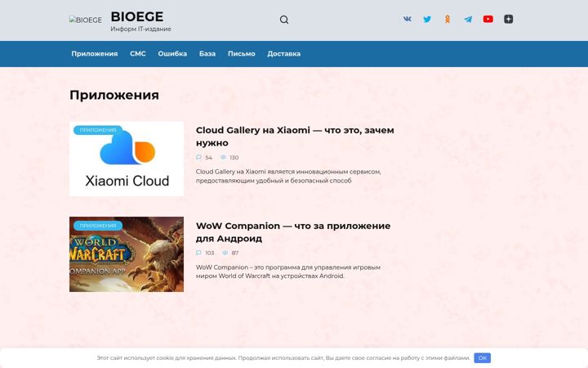Click Приложения tag on Xiaomi Cloud thumbnail

(x=98, y=130)
